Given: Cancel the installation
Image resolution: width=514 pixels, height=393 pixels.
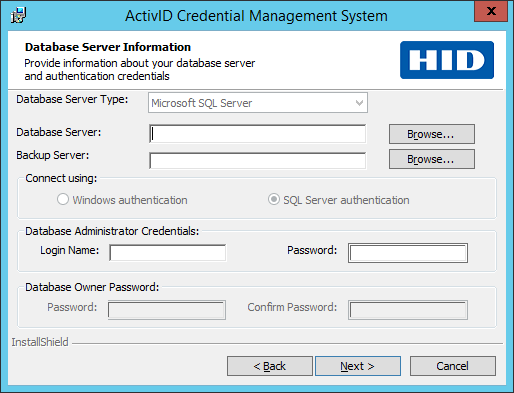Looking at the screenshot, I should click(453, 366).
